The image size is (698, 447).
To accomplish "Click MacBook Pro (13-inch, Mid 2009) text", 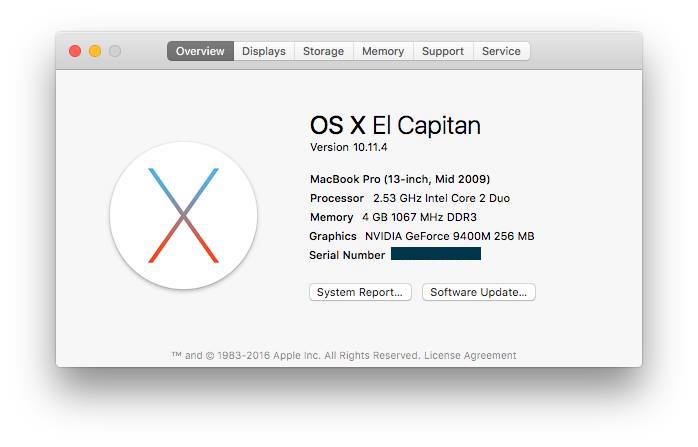I will click(400, 179).
